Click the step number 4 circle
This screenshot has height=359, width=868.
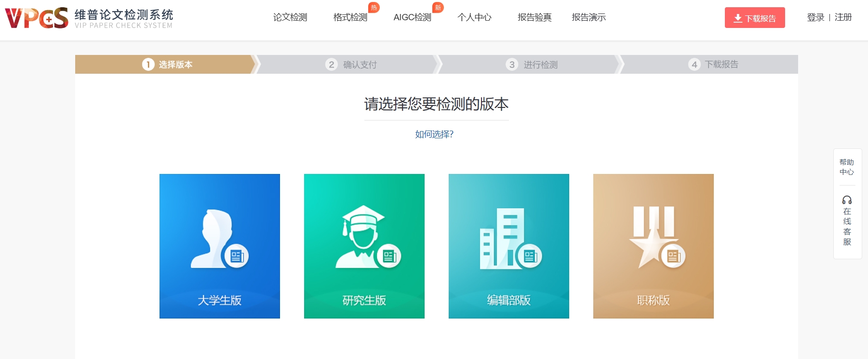(x=694, y=64)
